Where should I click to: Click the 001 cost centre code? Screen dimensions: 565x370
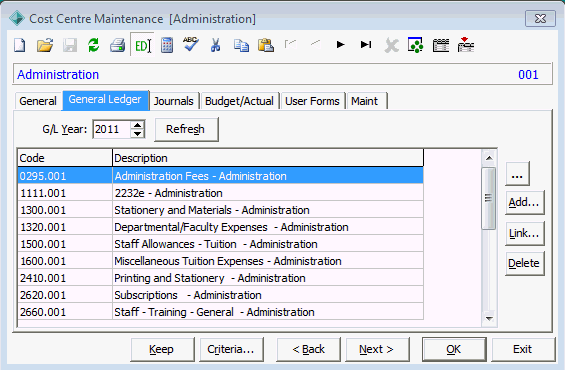[528, 75]
